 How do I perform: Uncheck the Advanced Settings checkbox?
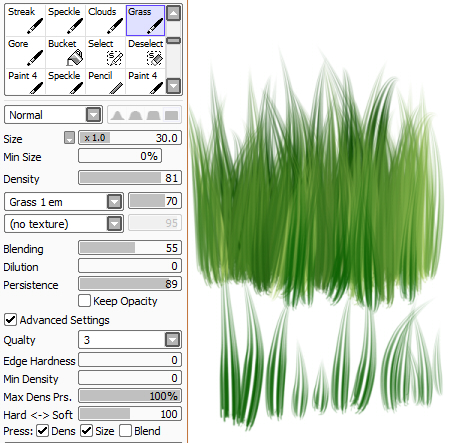coord(10,319)
